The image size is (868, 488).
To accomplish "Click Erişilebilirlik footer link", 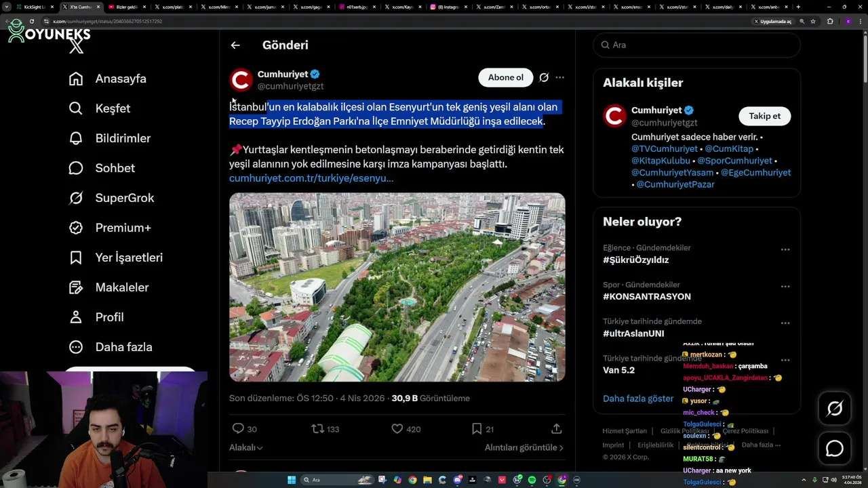I will [x=656, y=445].
